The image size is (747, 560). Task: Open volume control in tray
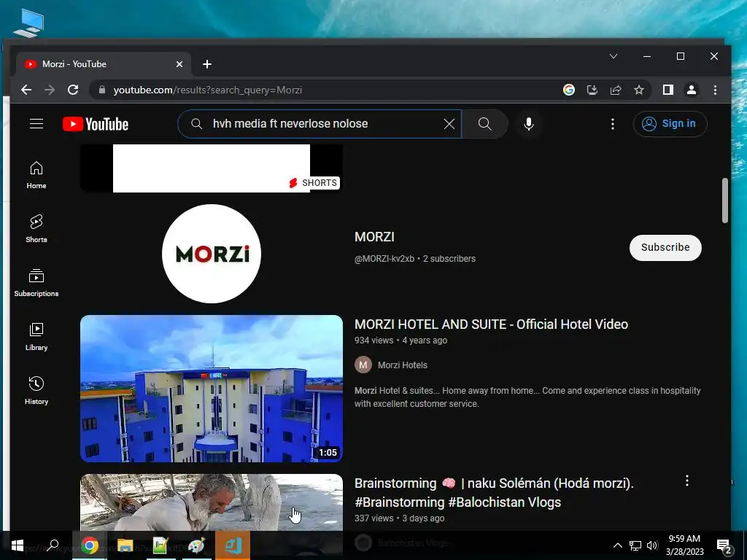point(653,545)
